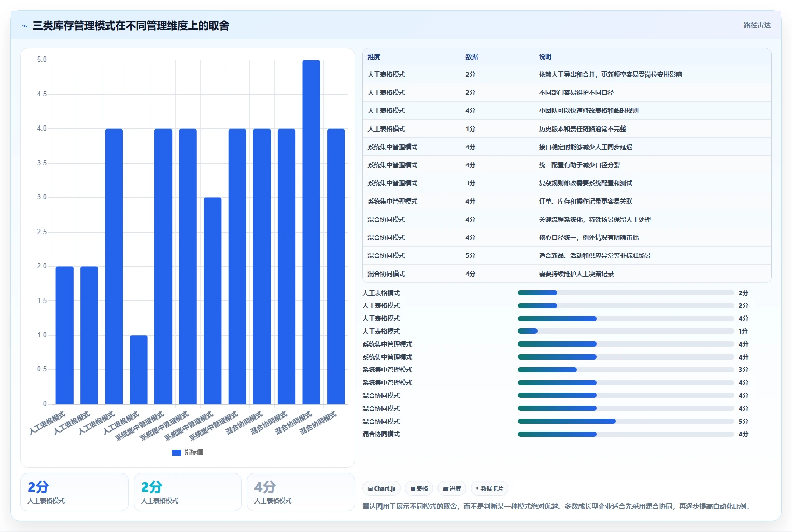The height and width of the screenshot is (532, 792).
Task: Click the 1分 progress bar for 人工表格模式
Action: 626,331
